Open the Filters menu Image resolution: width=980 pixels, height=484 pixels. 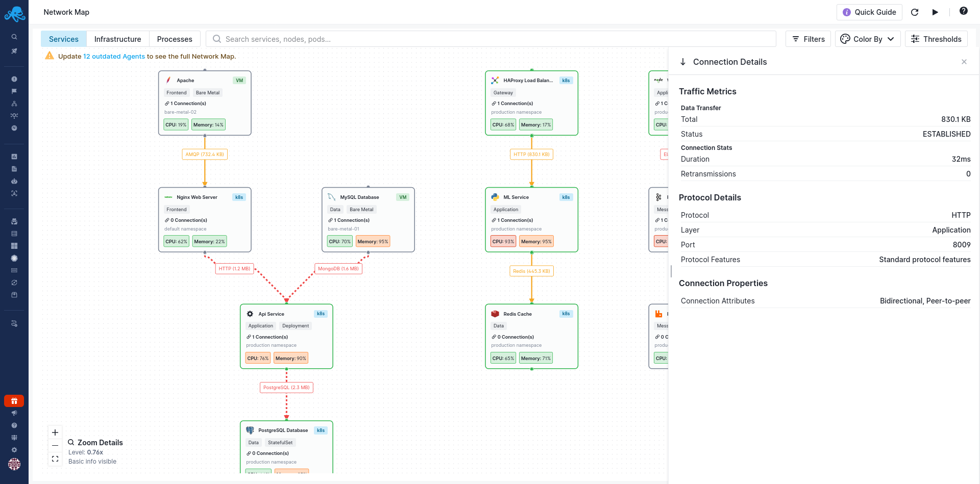tap(808, 39)
